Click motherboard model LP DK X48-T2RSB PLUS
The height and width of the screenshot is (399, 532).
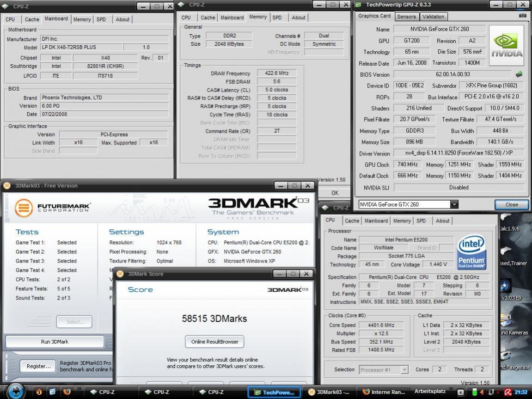click(x=81, y=47)
